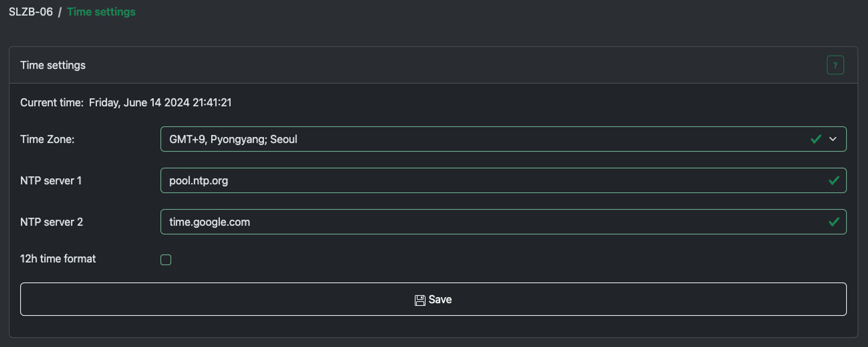
Task: Select the current time date text
Action: tap(160, 102)
